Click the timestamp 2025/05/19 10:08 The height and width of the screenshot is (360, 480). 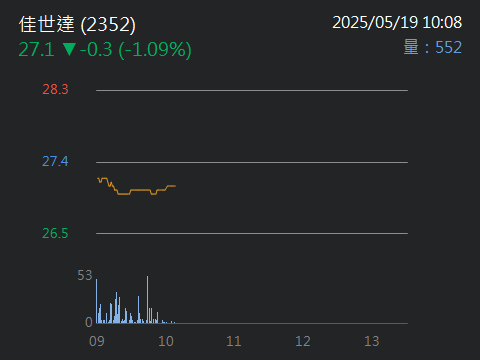pos(397,23)
